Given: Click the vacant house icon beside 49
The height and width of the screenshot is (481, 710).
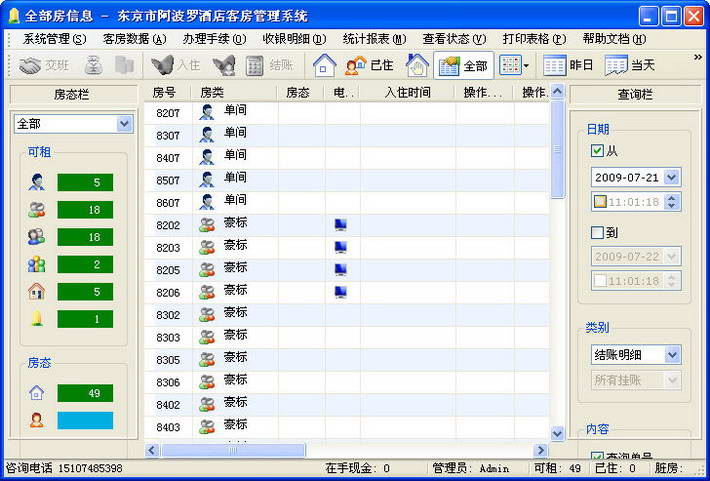Looking at the screenshot, I should point(37,393).
